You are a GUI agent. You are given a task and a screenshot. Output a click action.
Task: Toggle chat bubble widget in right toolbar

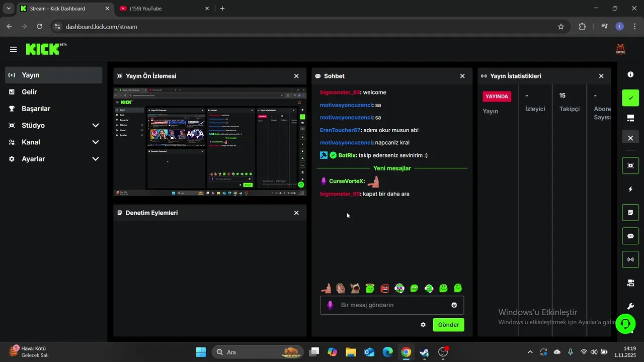[x=630, y=236]
